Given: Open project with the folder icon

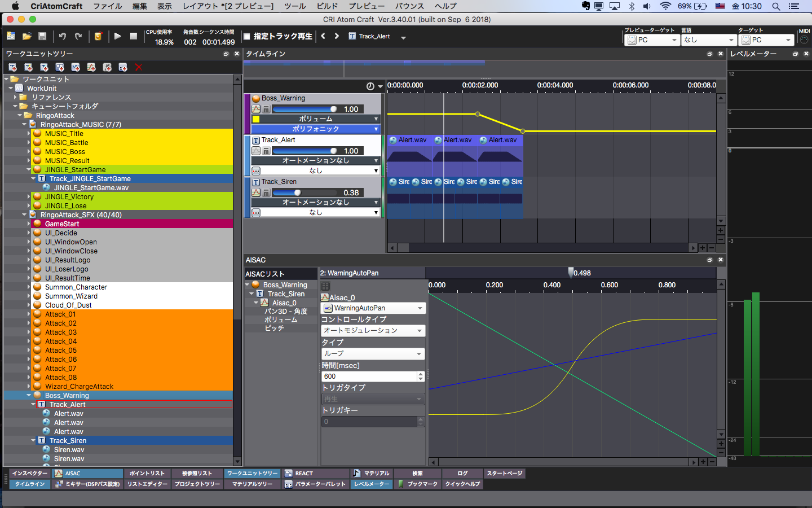Looking at the screenshot, I should (27, 36).
